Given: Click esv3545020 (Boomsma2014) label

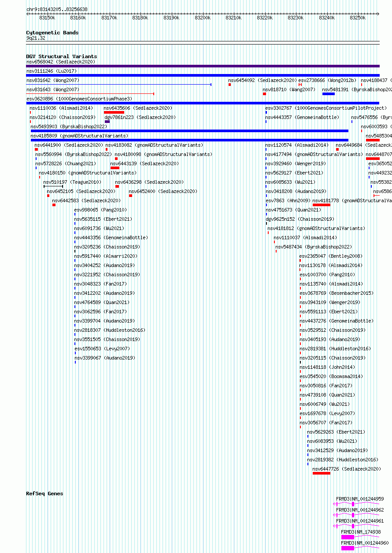Looking at the screenshot, I should (331, 376).
